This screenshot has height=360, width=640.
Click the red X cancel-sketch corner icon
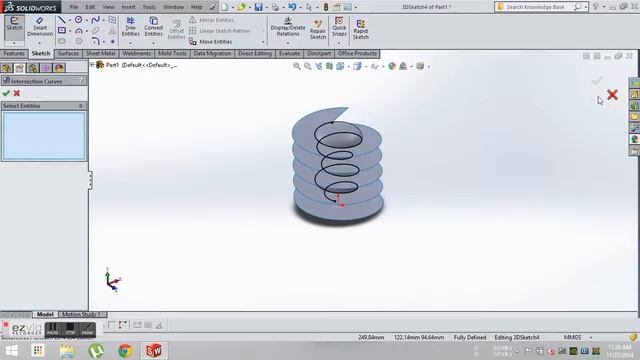[x=612, y=95]
